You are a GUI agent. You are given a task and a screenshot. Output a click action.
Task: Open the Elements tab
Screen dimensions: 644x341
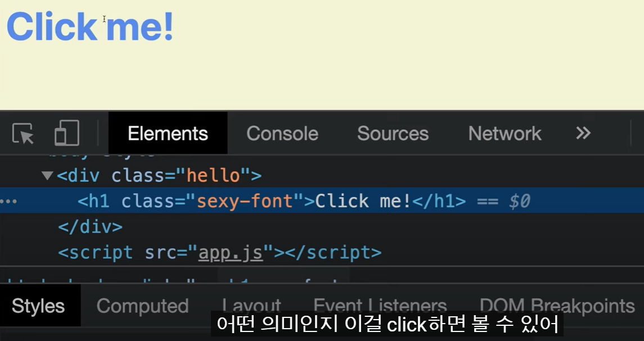point(168,133)
